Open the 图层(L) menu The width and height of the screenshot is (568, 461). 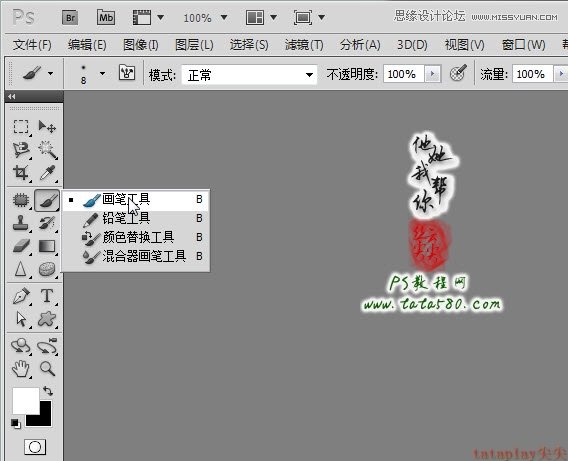click(194, 45)
